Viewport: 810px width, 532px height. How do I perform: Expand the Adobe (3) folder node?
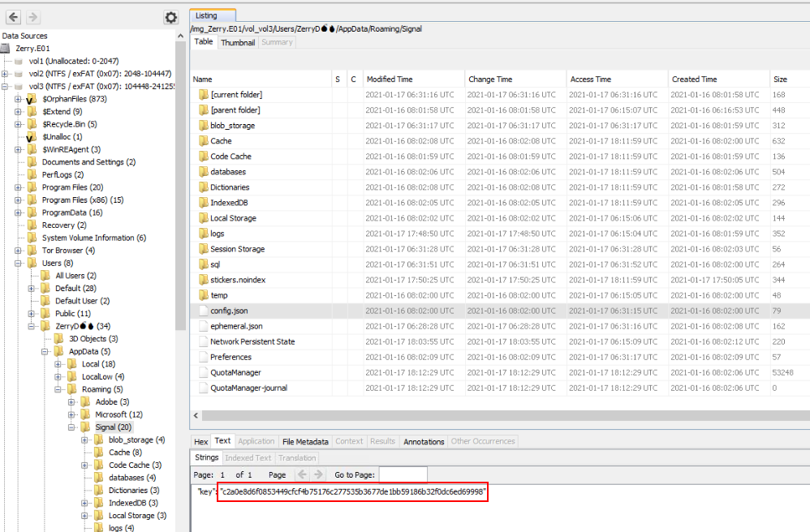[71, 402]
